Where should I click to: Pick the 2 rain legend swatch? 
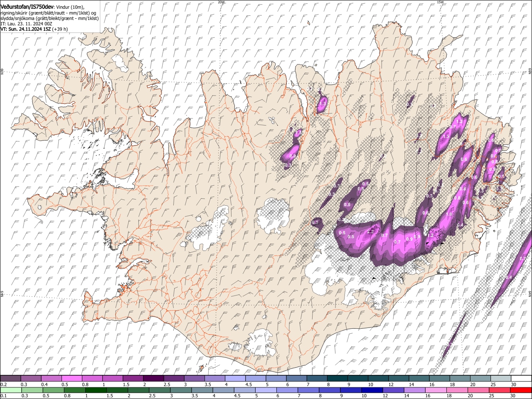[x=138, y=390]
